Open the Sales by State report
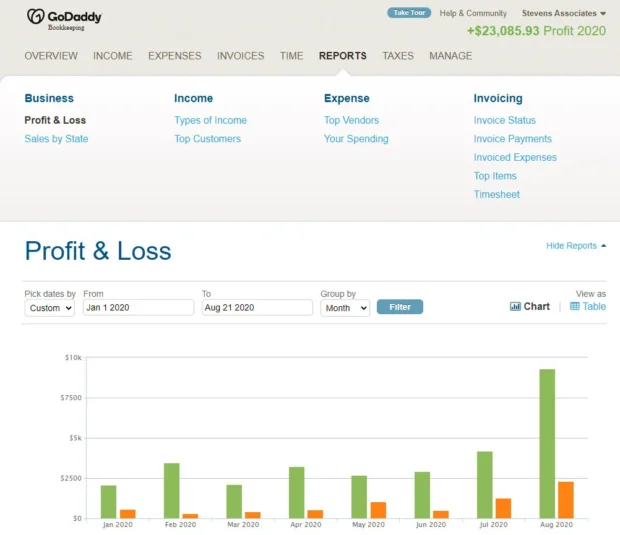Image resolution: width=620 pixels, height=535 pixels. coord(56,139)
